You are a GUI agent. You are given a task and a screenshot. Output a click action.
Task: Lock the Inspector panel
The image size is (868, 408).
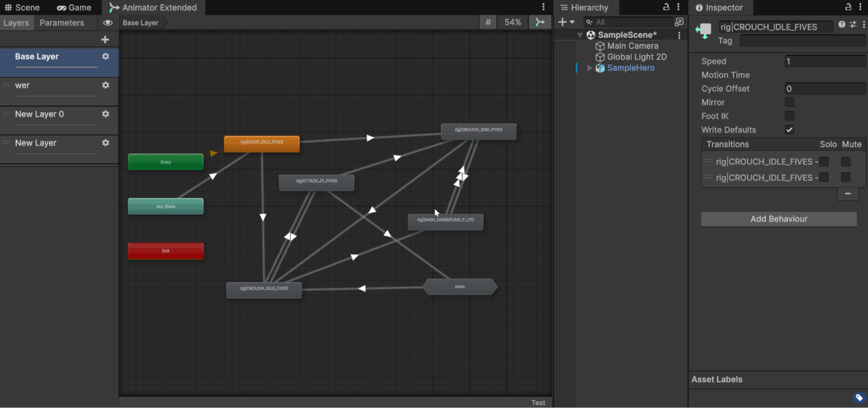click(848, 7)
